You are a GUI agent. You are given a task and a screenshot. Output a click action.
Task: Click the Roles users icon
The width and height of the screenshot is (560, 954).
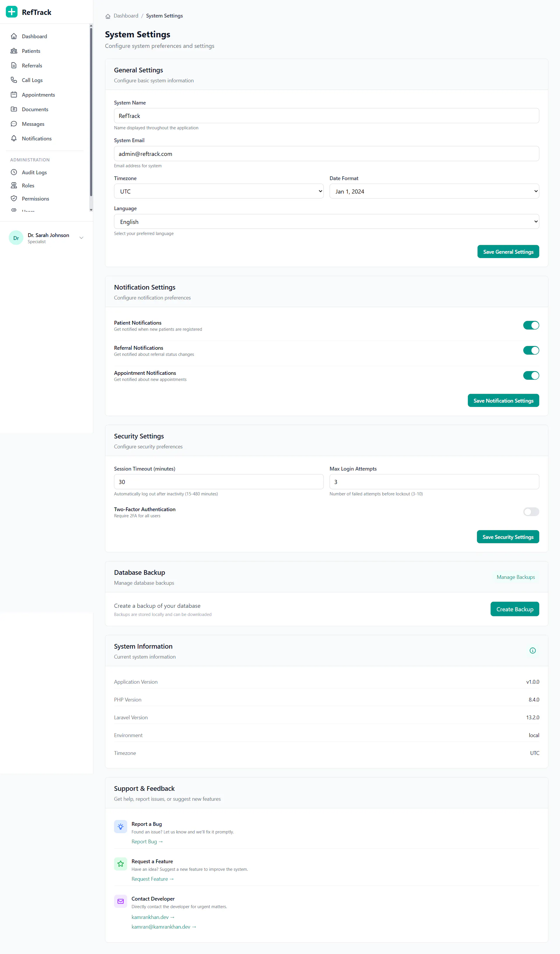click(14, 185)
